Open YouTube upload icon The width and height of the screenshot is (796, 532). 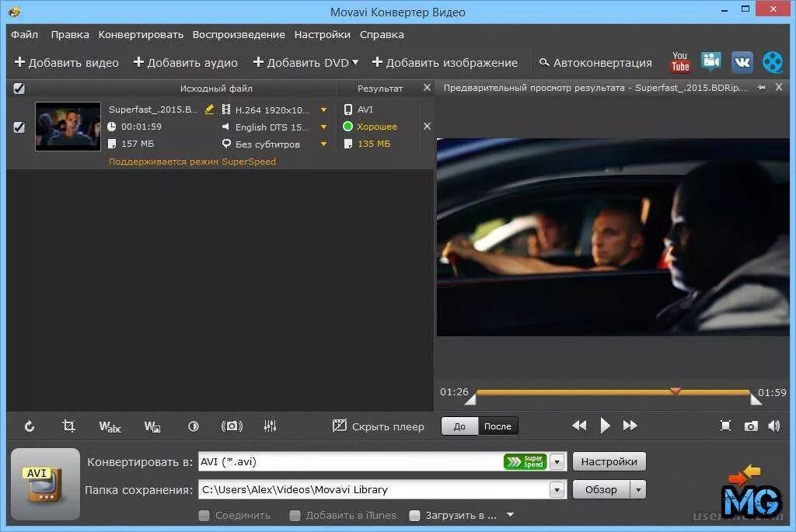tap(680, 62)
